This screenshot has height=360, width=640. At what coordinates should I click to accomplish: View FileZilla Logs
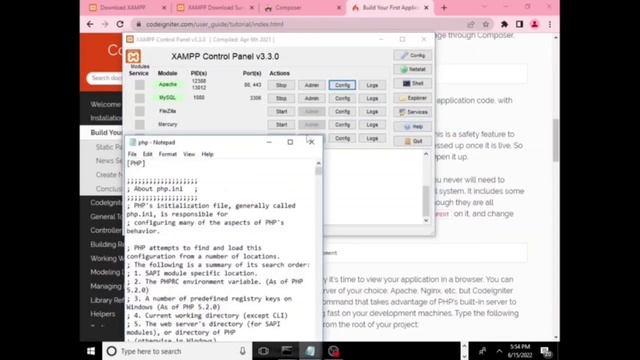tap(372, 111)
